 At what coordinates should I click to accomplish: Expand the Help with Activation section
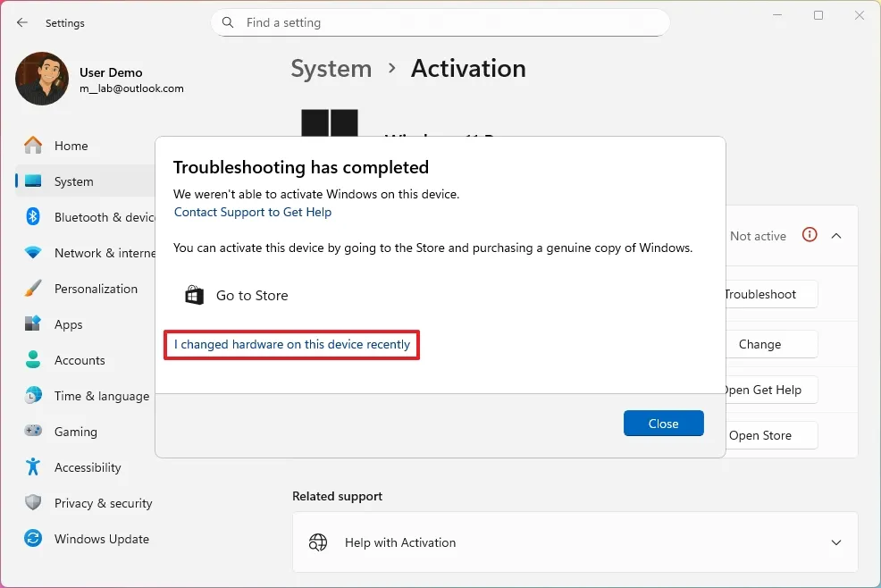click(x=836, y=542)
